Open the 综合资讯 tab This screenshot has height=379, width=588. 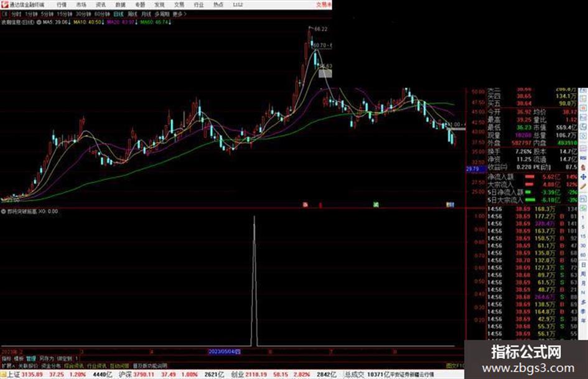click(74, 365)
